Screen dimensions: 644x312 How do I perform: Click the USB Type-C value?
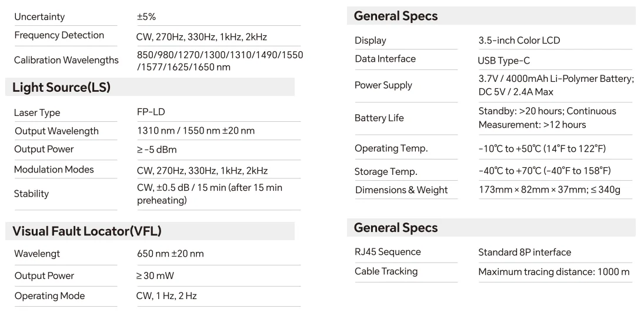point(503,61)
